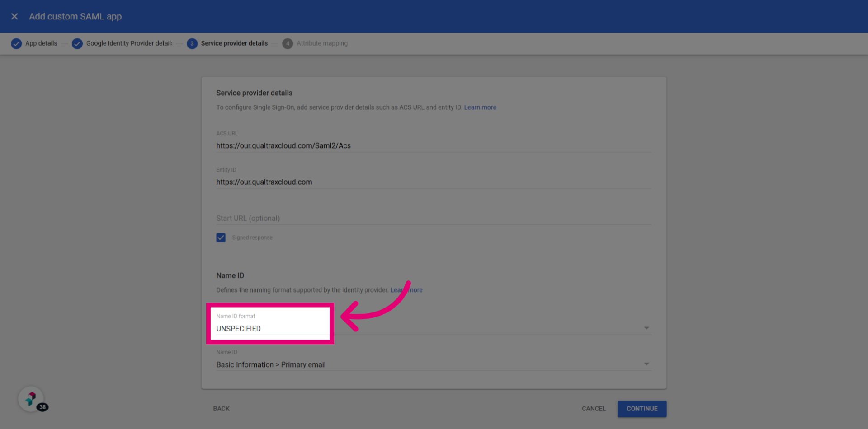
Task: Go to Google Identity Provider details step
Action: (x=129, y=43)
